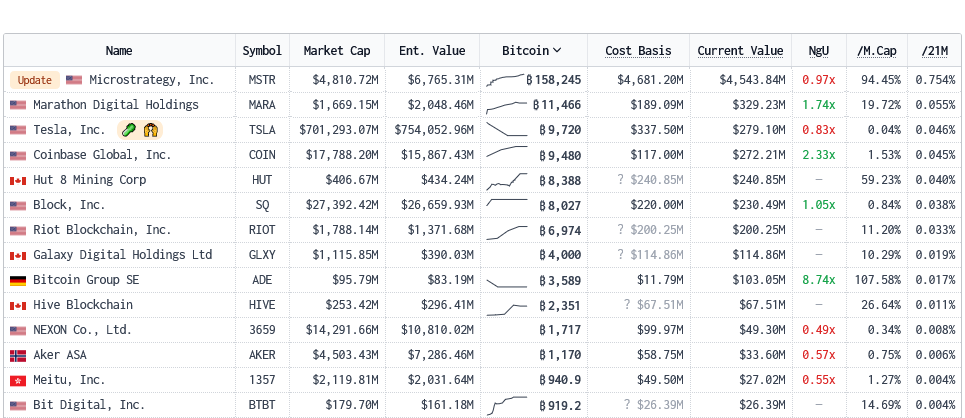Click the Hong Kong flag beside Meitu
Screen dimensions: 965x418
[17, 380]
